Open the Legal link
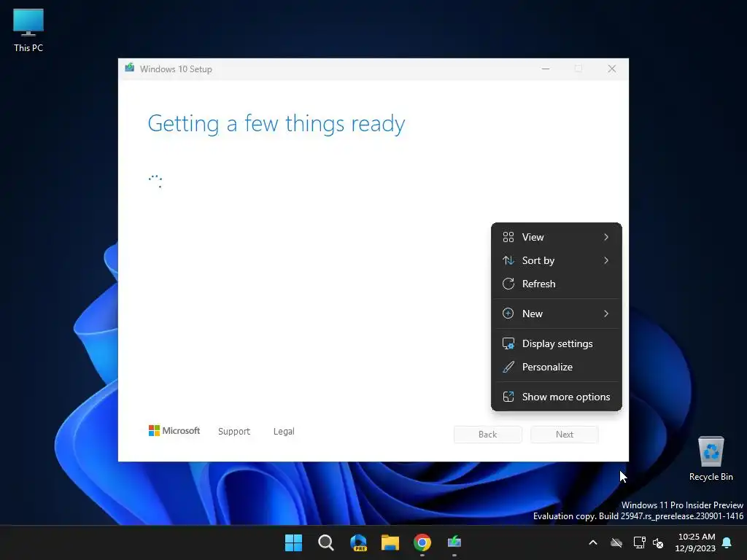The width and height of the screenshot is (747, 560). tap(284, 432)
